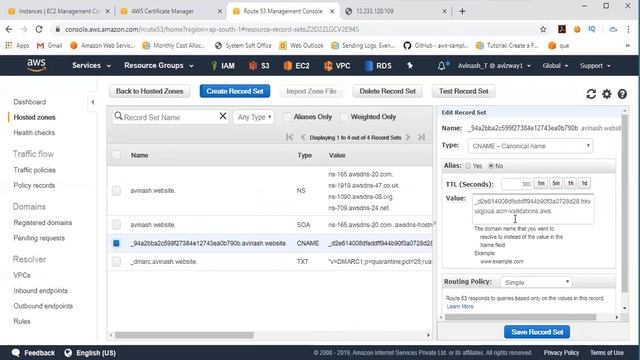Open the Avinash_T account dropdown
Image resolution: width=640 pixels, height=360 pixels.
pyautogui.click(x=494, y=66)
